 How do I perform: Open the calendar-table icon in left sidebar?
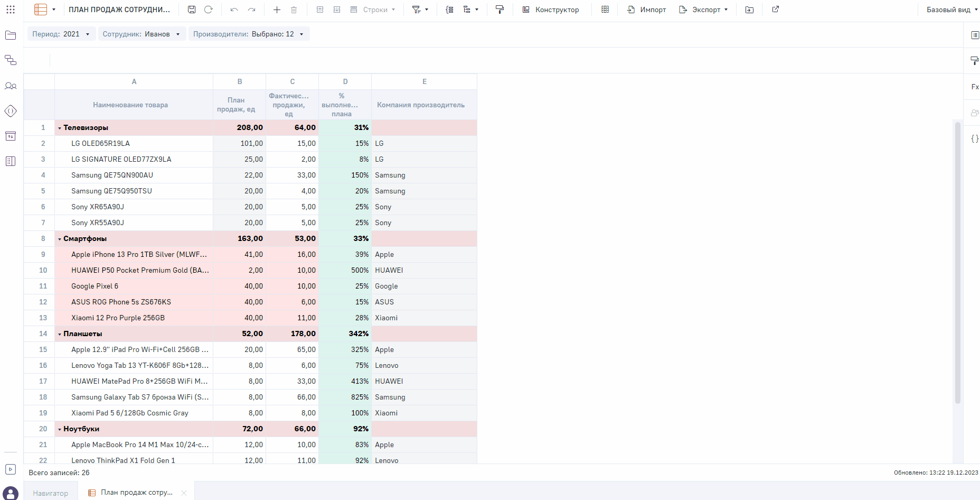11,136
